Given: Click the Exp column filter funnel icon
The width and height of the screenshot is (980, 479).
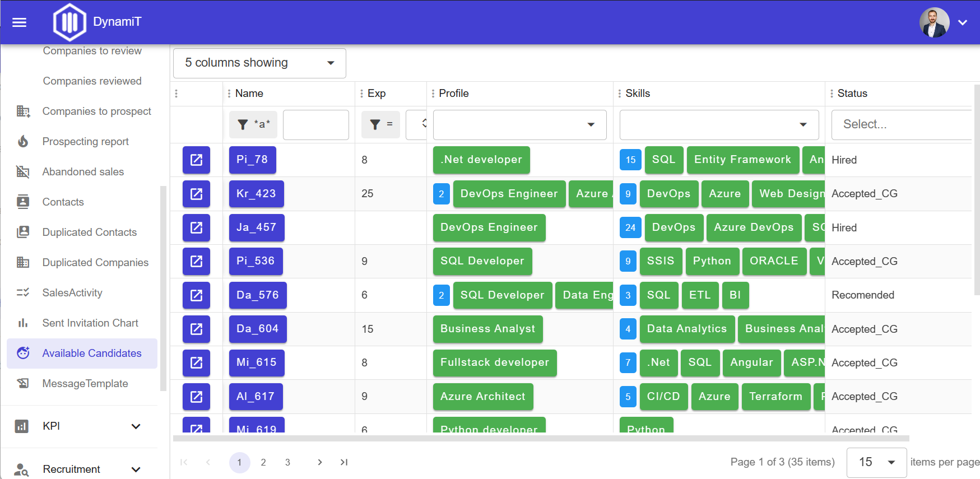Looking at the screenshot, I should [375, 124].
